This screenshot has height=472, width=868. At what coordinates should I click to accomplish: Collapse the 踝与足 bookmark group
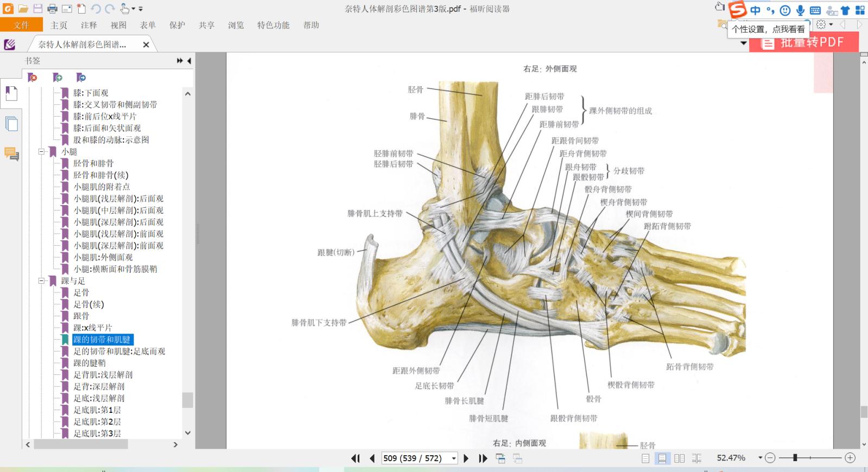(x=41, y=281)
